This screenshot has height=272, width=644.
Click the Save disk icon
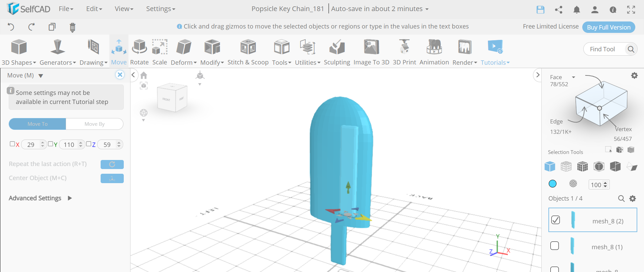540,10
